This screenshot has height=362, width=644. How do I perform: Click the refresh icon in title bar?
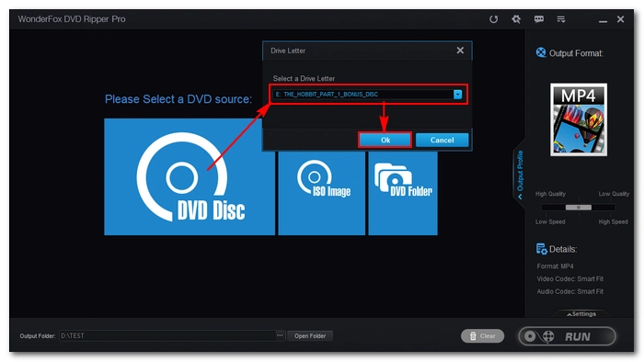point(493,19)
